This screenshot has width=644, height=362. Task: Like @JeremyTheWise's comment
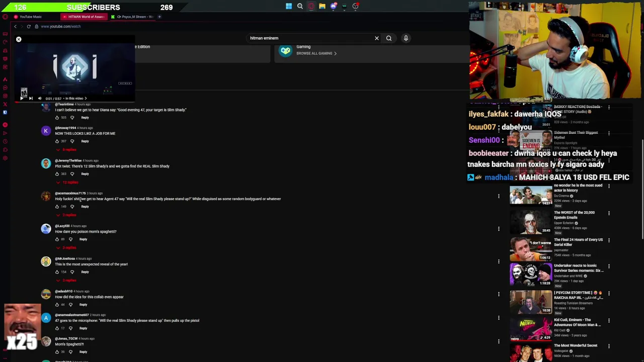pyautogui.click(x=57, y=174)
